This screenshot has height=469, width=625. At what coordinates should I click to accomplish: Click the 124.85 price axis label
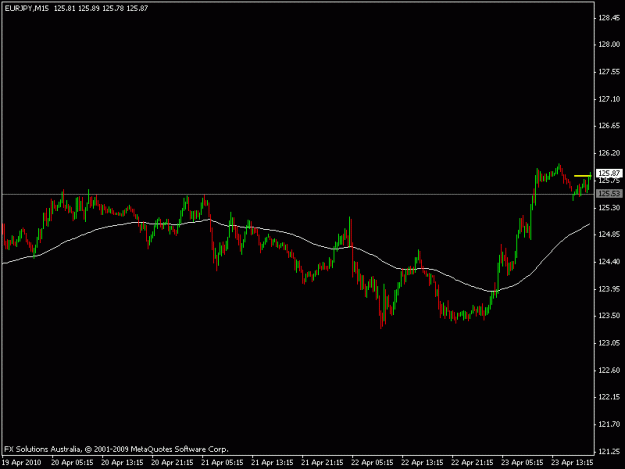click(x=609, y=234)
